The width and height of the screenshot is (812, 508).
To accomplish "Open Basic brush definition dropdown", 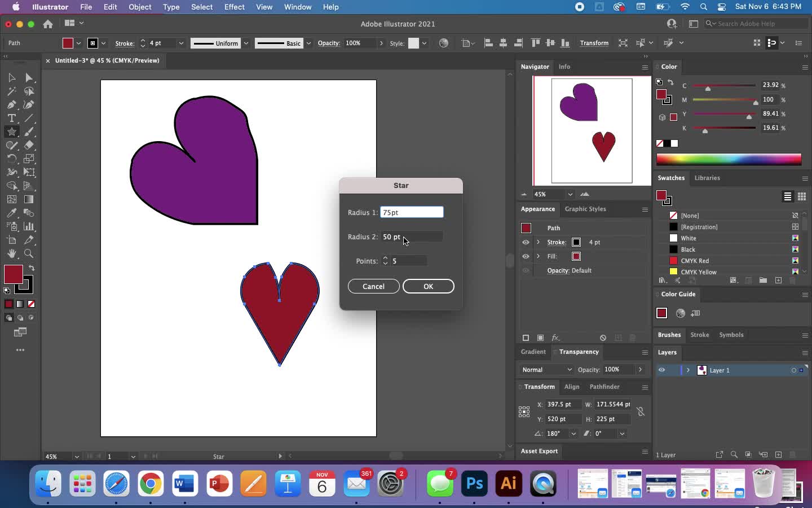I will click(308, 43).
